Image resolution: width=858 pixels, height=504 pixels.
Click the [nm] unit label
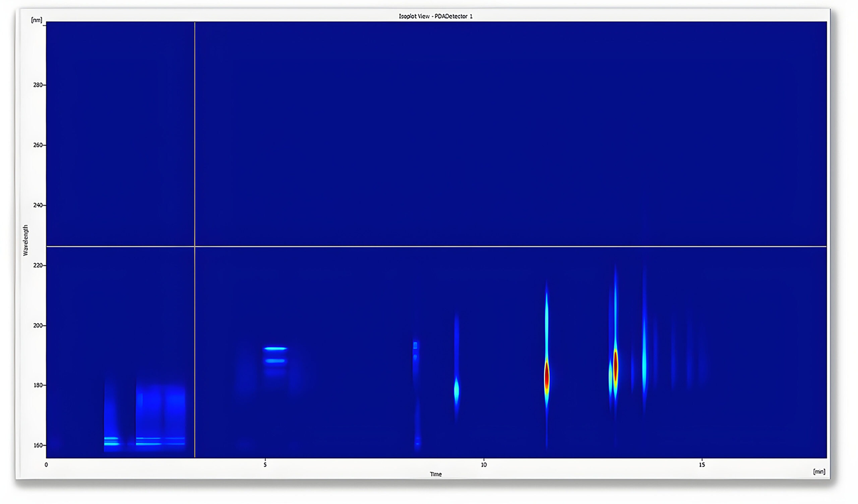[x=37, y=20]
